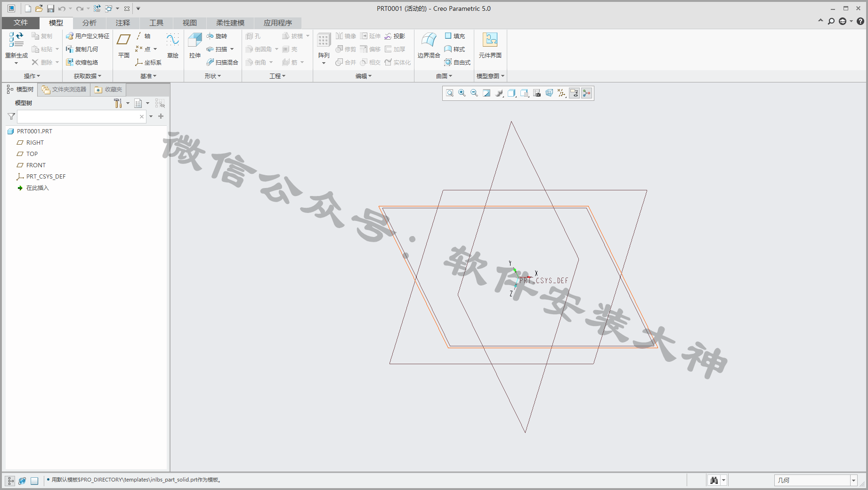Collapse the ribbon with the up caret
Image resolution: width=868 pixels, height=490 pixels.
click(820, 21)
